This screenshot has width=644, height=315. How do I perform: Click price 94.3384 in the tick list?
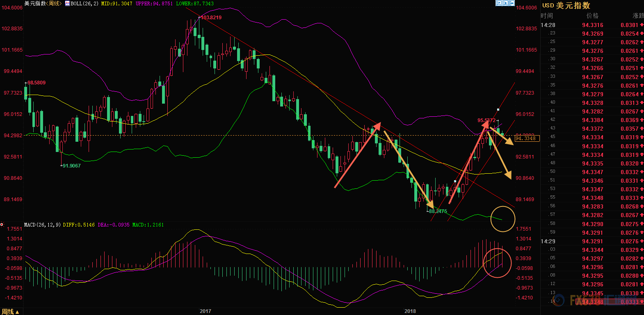[x=593, y=120]
